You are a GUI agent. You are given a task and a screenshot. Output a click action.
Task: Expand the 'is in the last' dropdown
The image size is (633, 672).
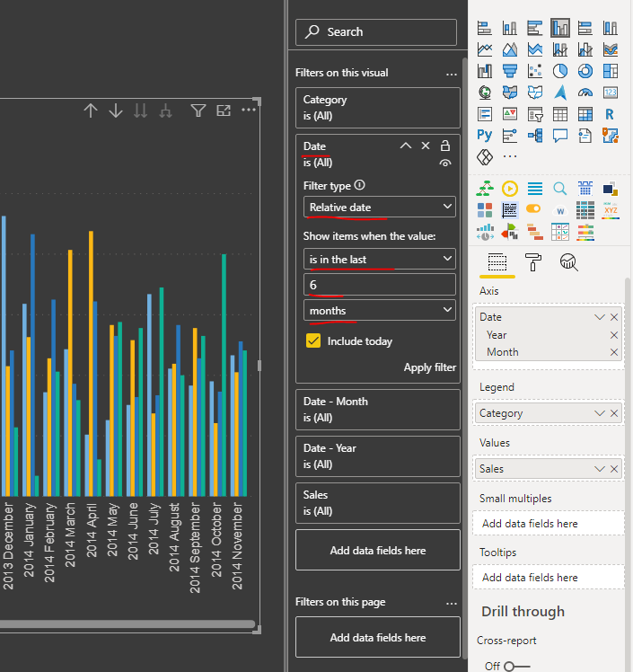click(380, 259)
